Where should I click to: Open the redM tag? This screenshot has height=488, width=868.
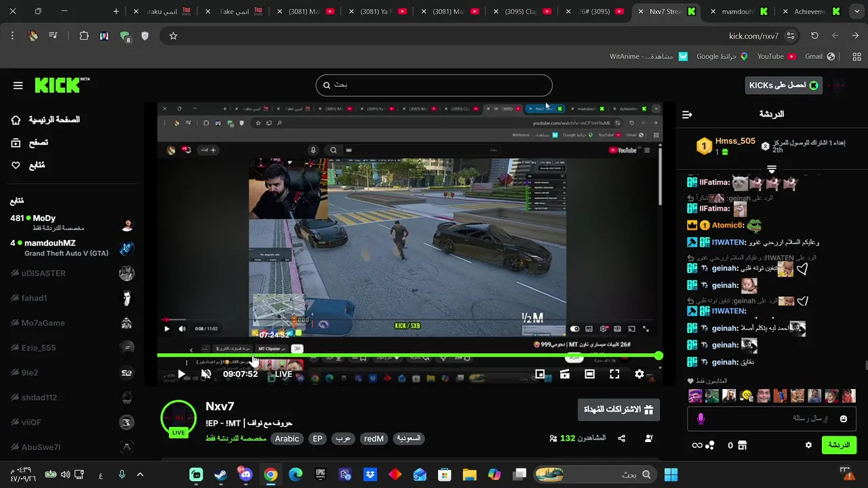pyautogui.click(x=374, y=439)
